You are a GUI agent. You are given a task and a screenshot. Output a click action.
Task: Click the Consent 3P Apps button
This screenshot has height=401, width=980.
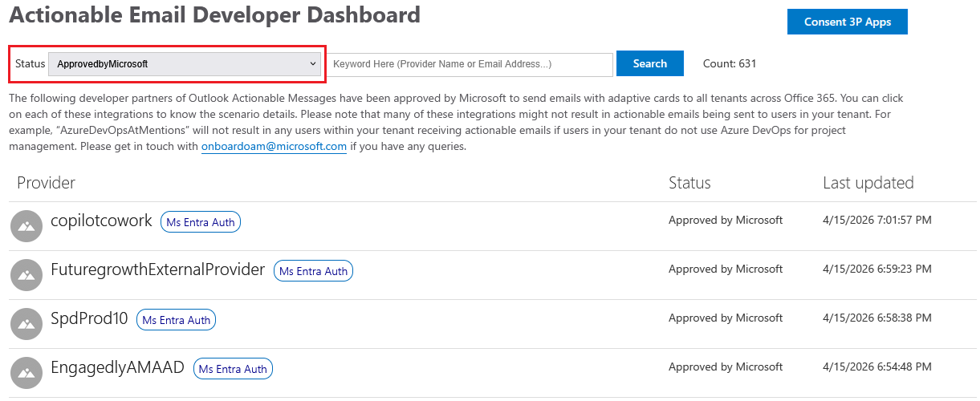coord(848,22)
